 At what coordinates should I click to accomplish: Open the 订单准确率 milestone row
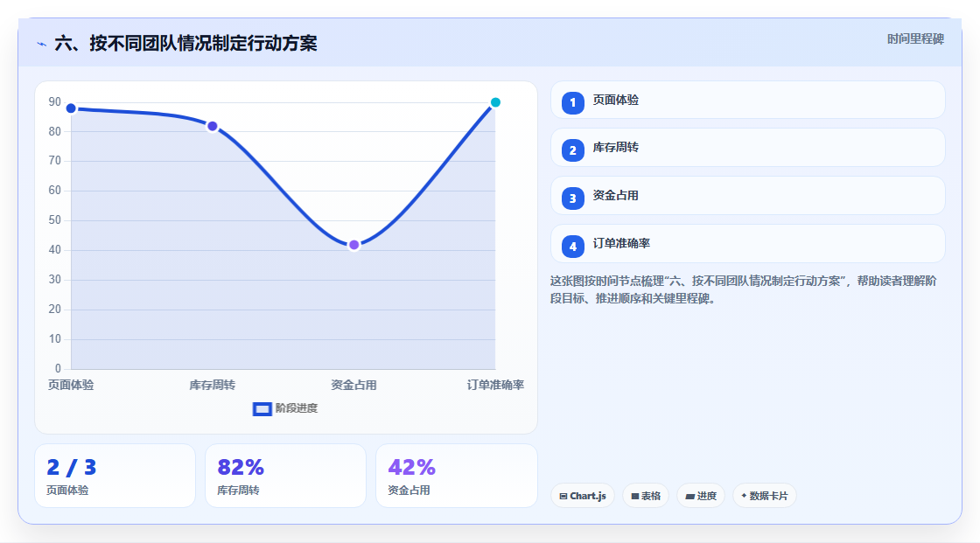click(x=747, y=244)
